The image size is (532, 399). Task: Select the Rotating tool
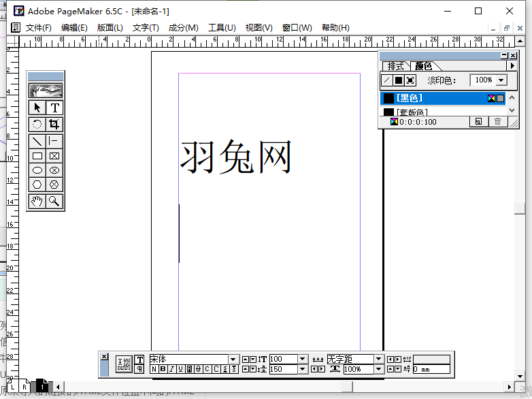pyautogui.click(x=37, y=124)
